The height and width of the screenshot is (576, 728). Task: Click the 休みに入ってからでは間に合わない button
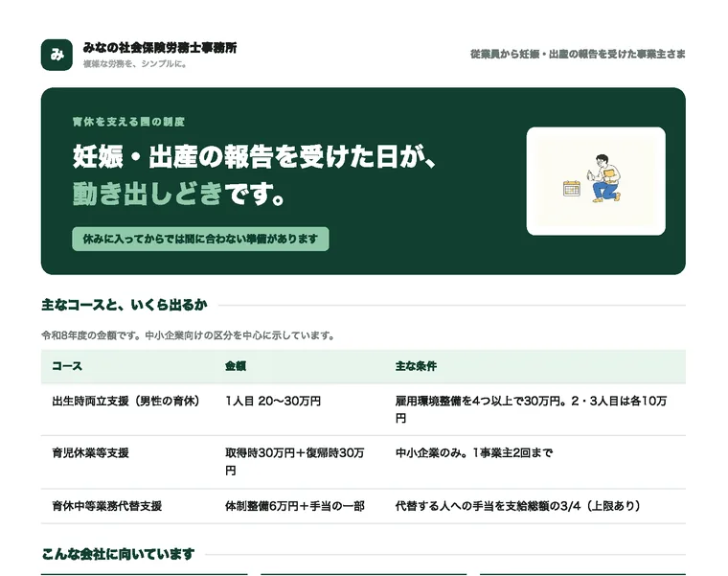point(200,240)
